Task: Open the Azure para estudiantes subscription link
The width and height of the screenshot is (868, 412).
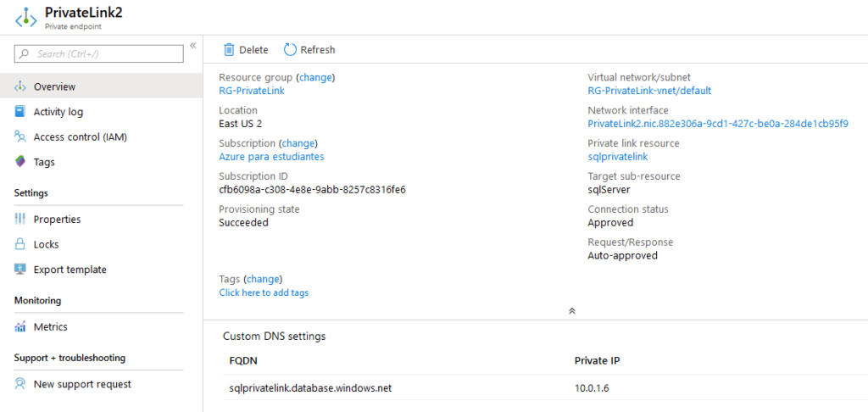Action: point(272,157)
